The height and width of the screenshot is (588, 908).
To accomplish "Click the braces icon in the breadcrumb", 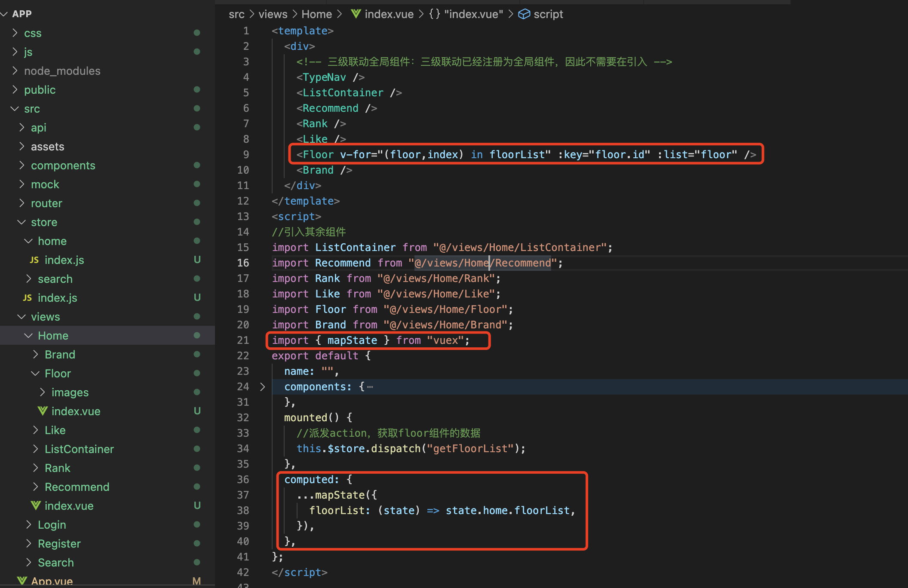I will (435, 14).
